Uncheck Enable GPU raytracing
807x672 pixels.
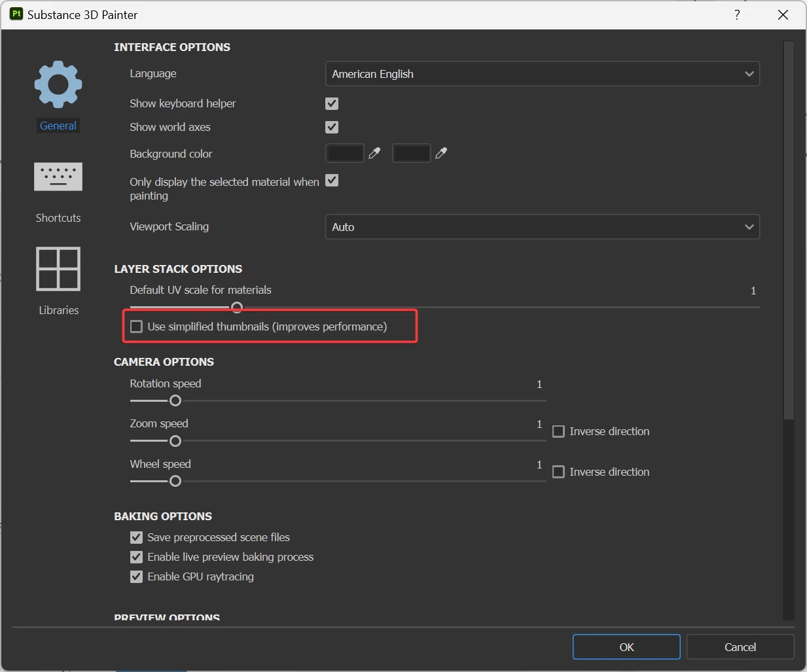coord(136,576)
